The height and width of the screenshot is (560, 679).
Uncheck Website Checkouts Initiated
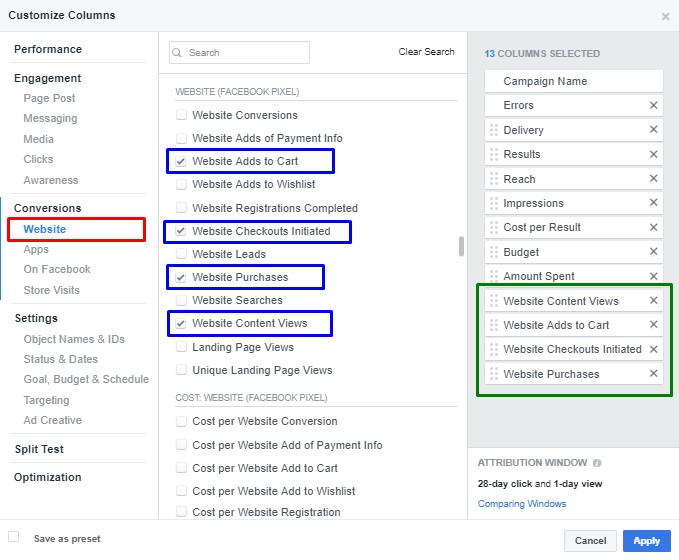tap(181, 231)
